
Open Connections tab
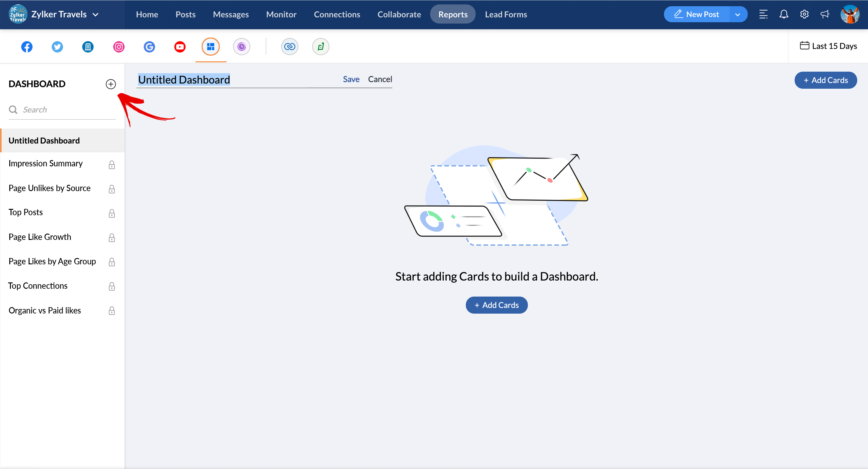pyautogui.click(x=337, y=14)
